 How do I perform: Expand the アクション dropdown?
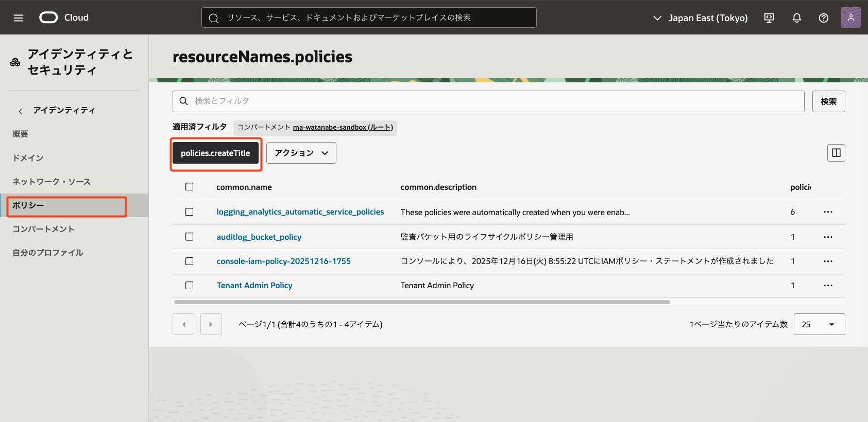(301, 153)
